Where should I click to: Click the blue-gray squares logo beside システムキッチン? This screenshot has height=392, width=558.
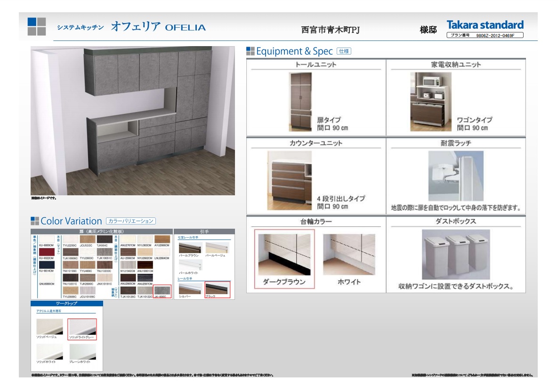coord(37,27)
